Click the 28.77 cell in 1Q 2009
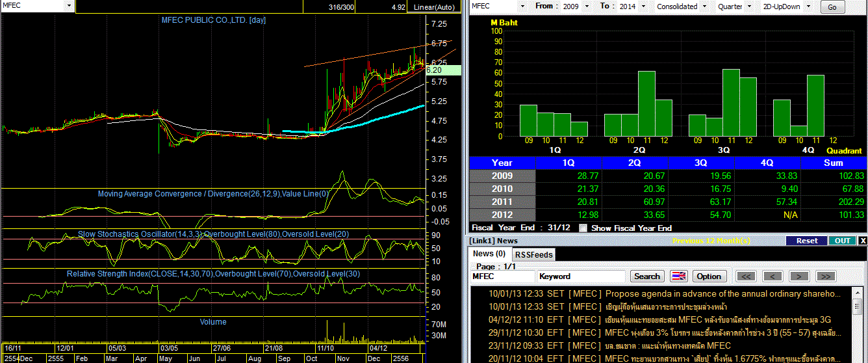The width and height of the screenshot is (868, 363). pos(587,176)
